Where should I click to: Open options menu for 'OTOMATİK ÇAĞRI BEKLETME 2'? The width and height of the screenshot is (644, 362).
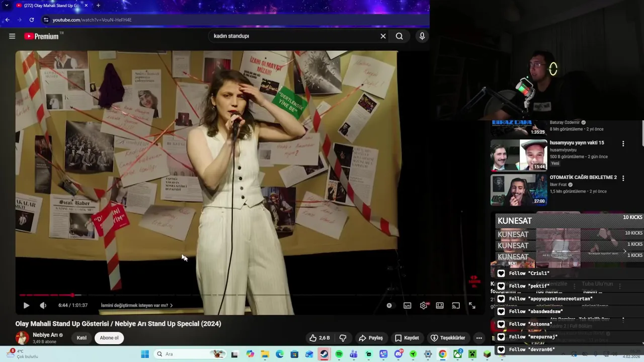click(x=623, y=178)
